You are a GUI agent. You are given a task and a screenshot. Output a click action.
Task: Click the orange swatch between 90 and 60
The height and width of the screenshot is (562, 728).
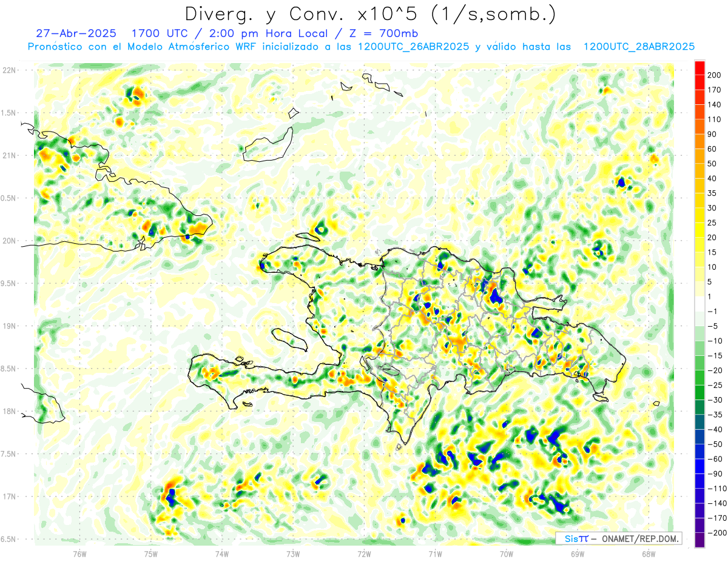tap(699, 142)
